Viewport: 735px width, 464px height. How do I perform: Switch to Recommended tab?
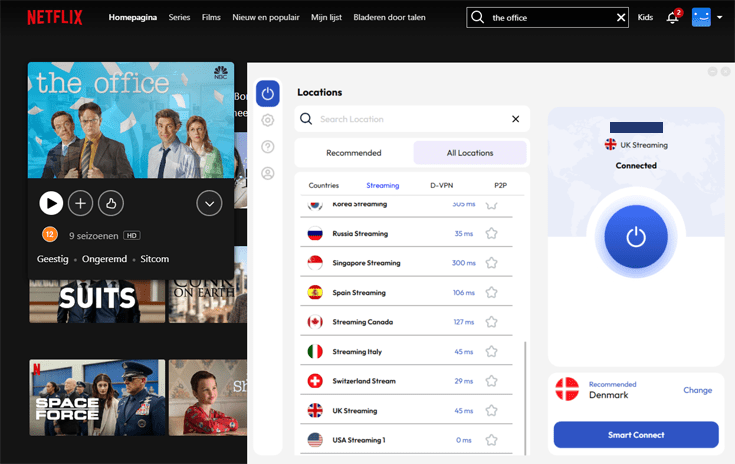[354, 153]
